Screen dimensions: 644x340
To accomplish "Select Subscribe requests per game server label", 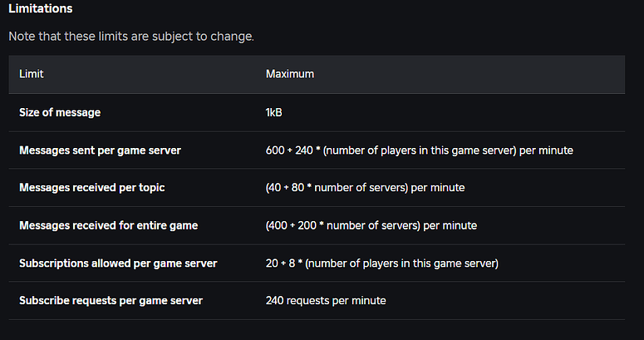I will click(x=111, y=300).
